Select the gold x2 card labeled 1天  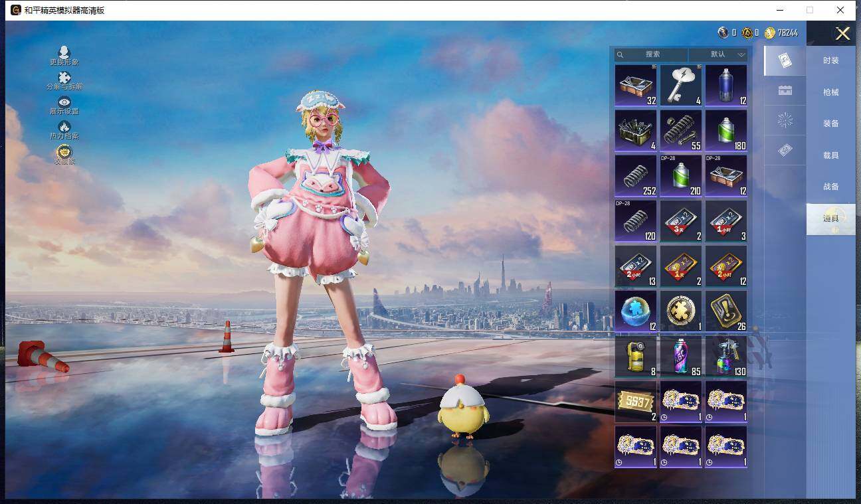click(681, 266)
